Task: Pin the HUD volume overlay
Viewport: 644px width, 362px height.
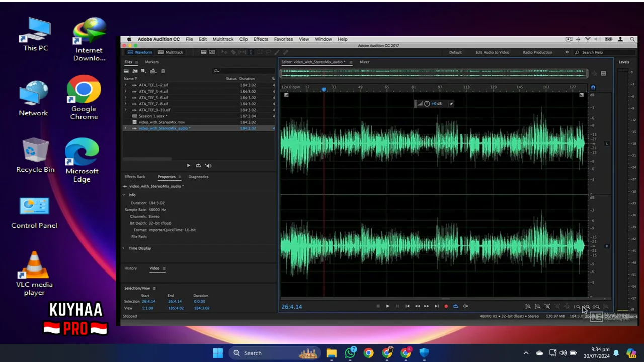Action: click(451, 104)
